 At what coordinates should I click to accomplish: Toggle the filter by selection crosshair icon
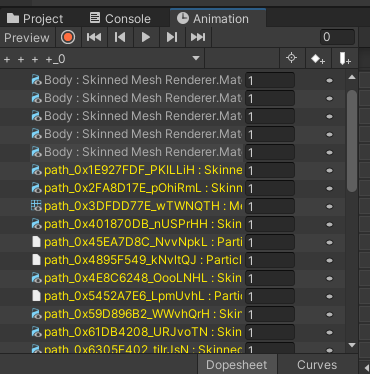tap(292, 58)
